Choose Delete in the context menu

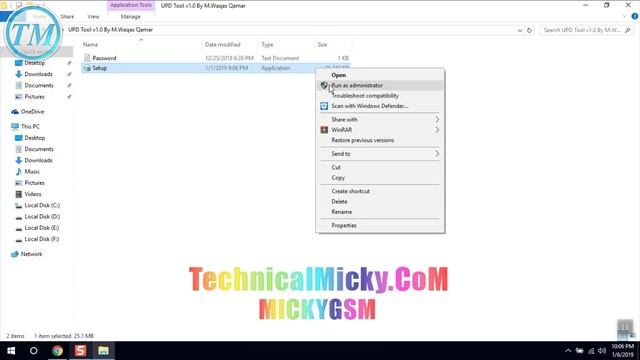coord(380,202)
